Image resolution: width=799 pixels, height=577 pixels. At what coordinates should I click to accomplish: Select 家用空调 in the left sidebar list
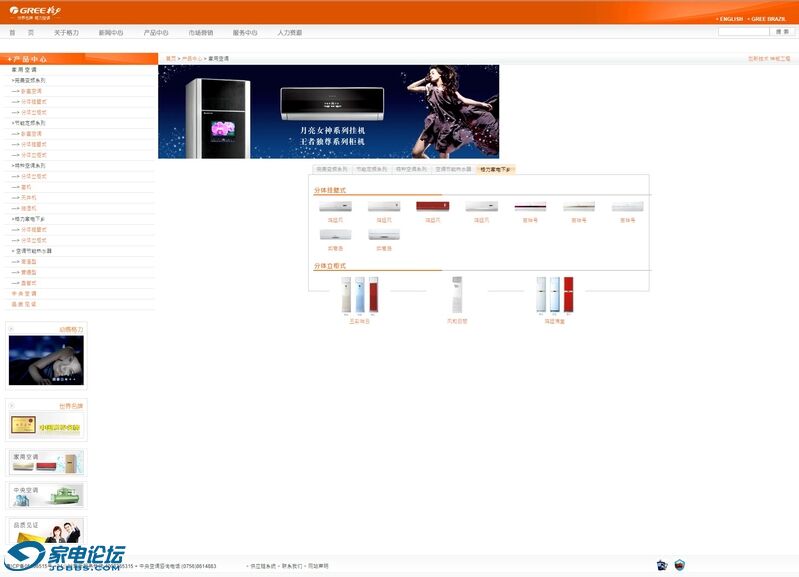tap(24, 70)
